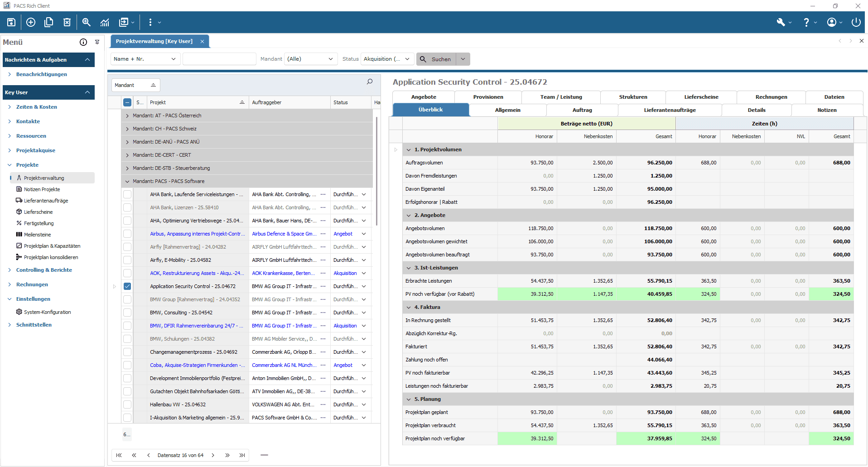Image resolution: width=868 pixels, height=467 pixels.
Task: Expand the Mandant: DE-CERT - CERT group
Action: tap(127, 154)
